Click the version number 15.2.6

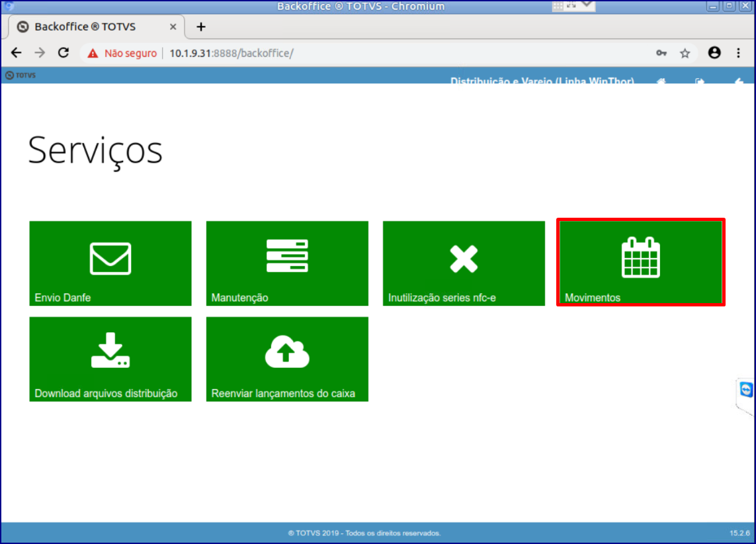pos(739,533)
